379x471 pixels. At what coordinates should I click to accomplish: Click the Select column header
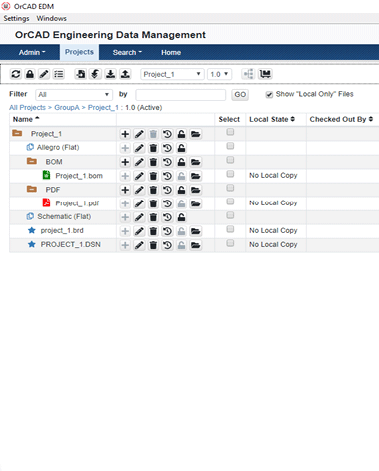[229, 119]
